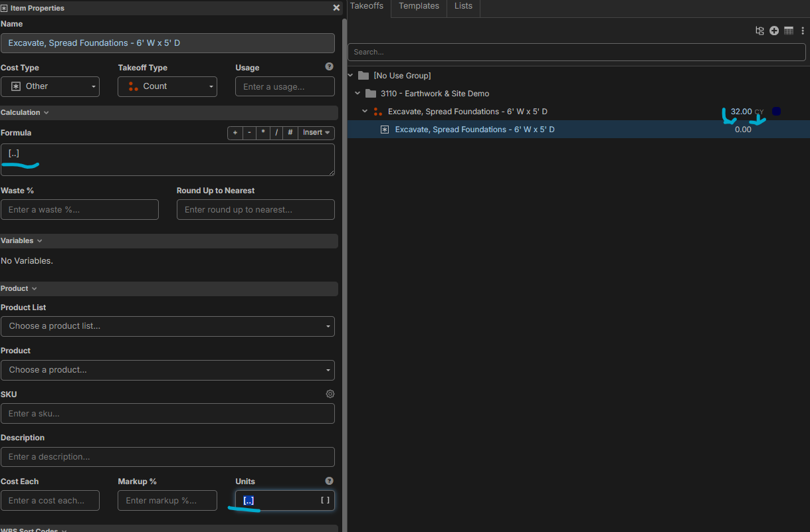
Task: Click the add takeoff plus icon
Action: point(774,31)
